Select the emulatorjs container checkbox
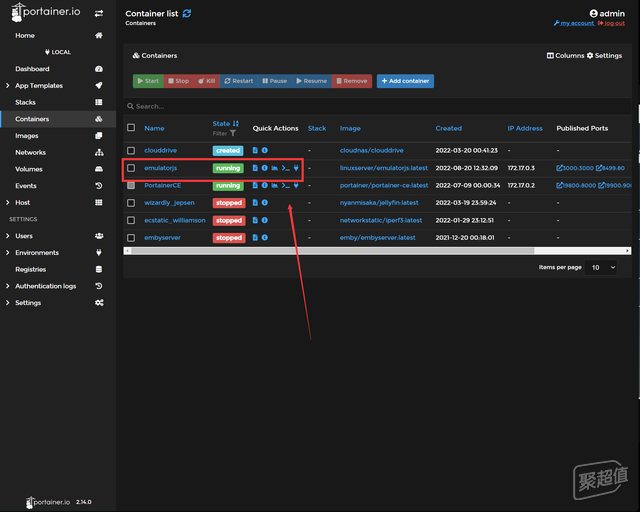 coord(131,168)
